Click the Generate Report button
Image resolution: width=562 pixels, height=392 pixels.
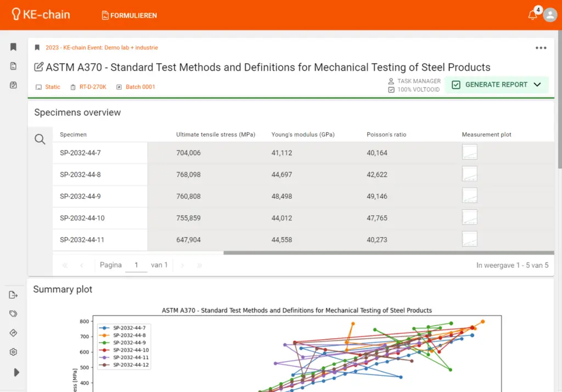tap(490, 85)
